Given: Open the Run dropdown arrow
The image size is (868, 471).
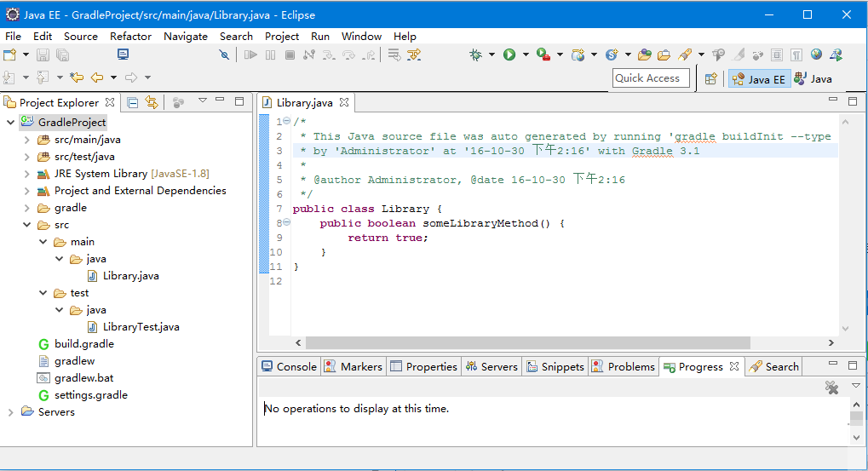Looking at the screenshot, I should [526, 55].
